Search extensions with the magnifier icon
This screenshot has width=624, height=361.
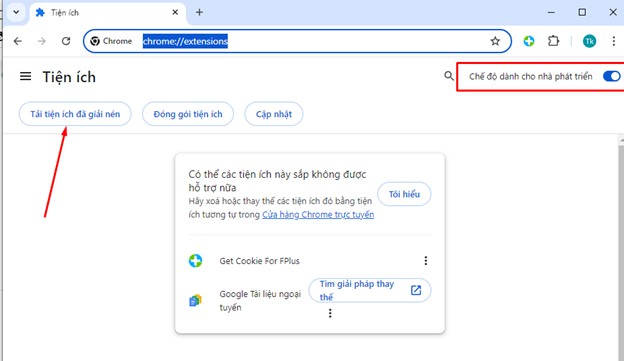pyautogui.click(x=449, y=76)
